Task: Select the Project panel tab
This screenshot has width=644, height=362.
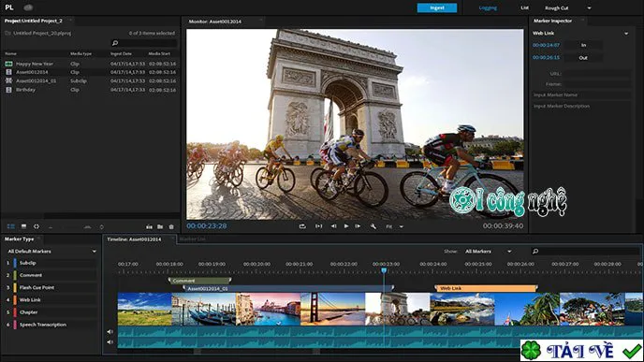Action: (34, 21)
